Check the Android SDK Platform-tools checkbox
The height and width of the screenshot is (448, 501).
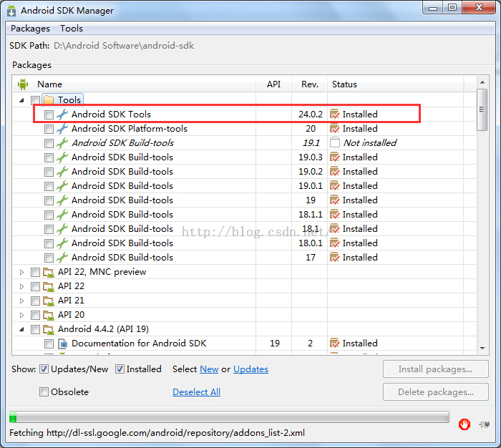point(49,129)
